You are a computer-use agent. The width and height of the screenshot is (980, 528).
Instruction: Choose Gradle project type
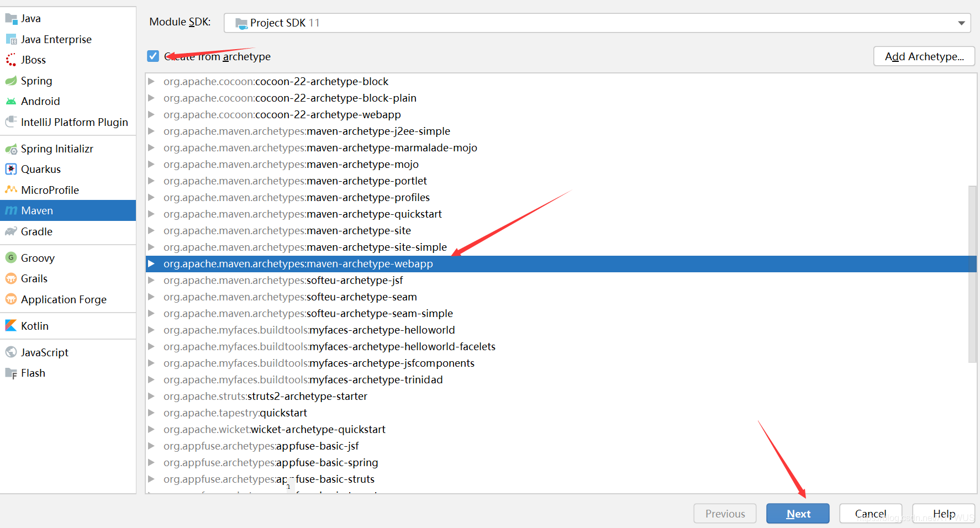(68, 231)
